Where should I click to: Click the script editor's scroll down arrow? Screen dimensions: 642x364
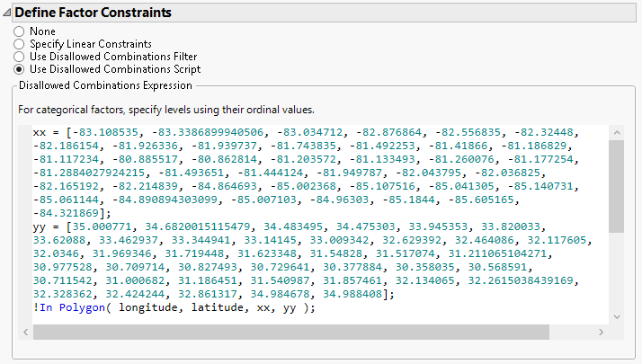pyautogui.click(x=616, y=316)
